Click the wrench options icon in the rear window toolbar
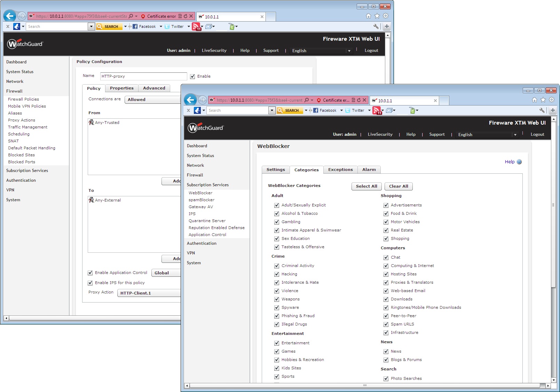This screenshot has height=392, width=560. 376,26
